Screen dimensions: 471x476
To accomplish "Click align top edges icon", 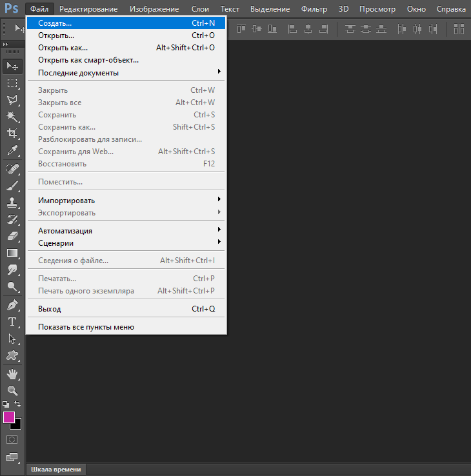I will click(x=241, y=29).
